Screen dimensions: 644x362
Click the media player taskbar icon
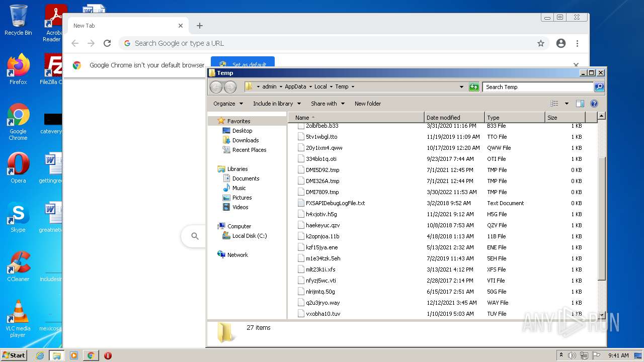tap(73, 355)
